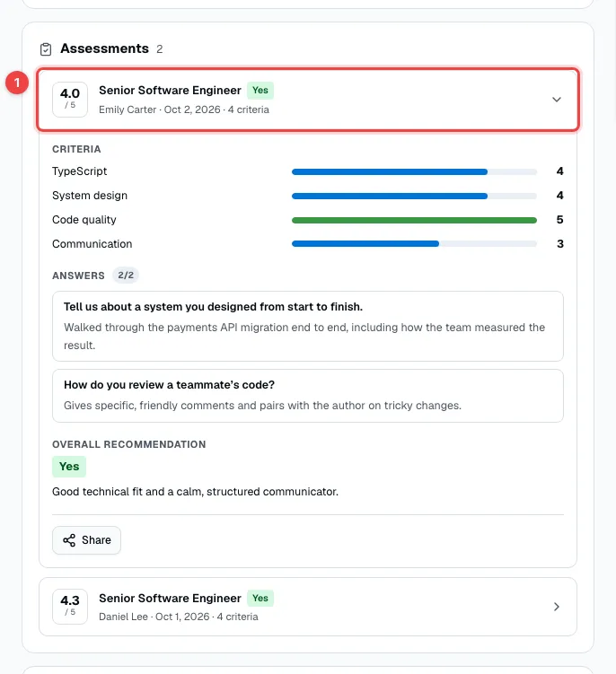The image size is (616, 674).
Task: Click Daniel Lee's Senior Software Engineer title
Action: 170,598
